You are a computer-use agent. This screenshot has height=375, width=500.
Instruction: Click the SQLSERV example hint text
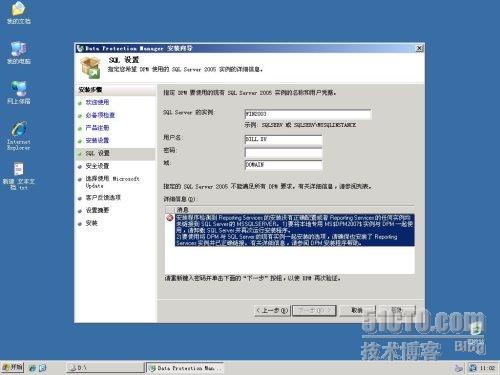pyautogui.click(x=300, y=125)
